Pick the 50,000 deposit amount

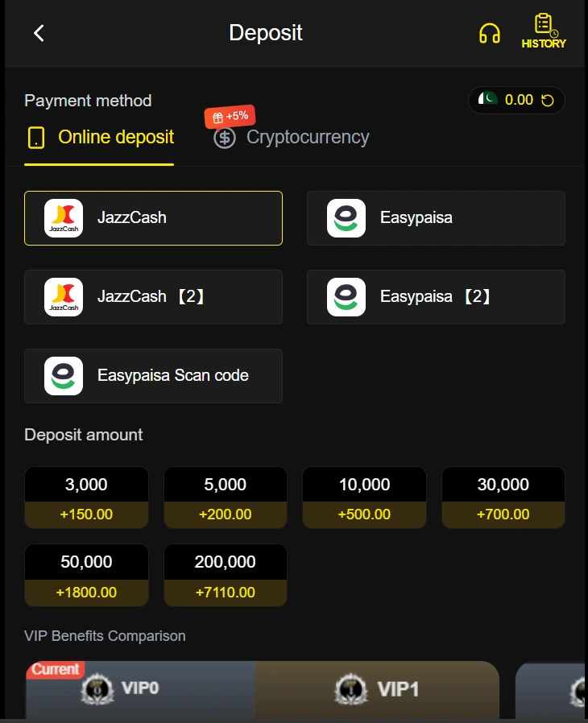click(x=86, y=575)
